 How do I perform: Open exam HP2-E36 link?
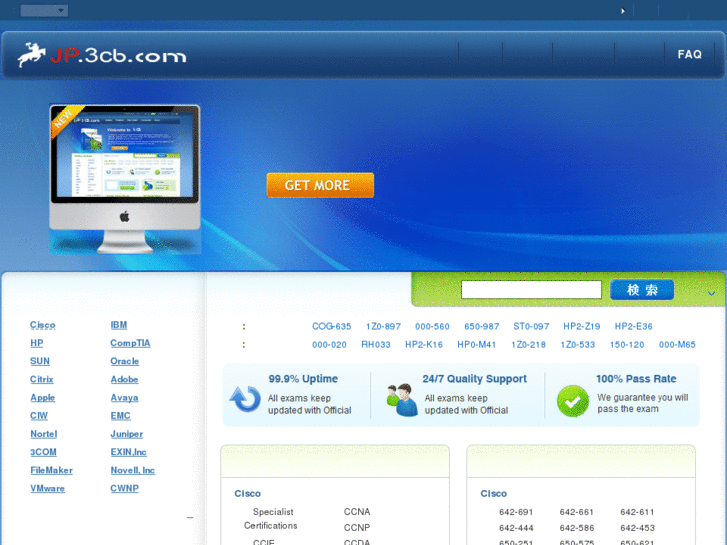pos(633,327)
